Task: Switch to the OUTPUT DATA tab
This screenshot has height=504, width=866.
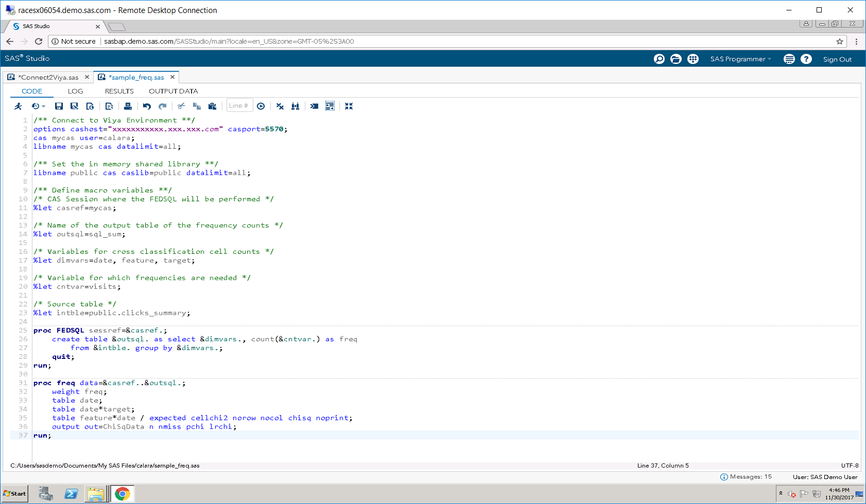Action: click(x=173, y=91)
